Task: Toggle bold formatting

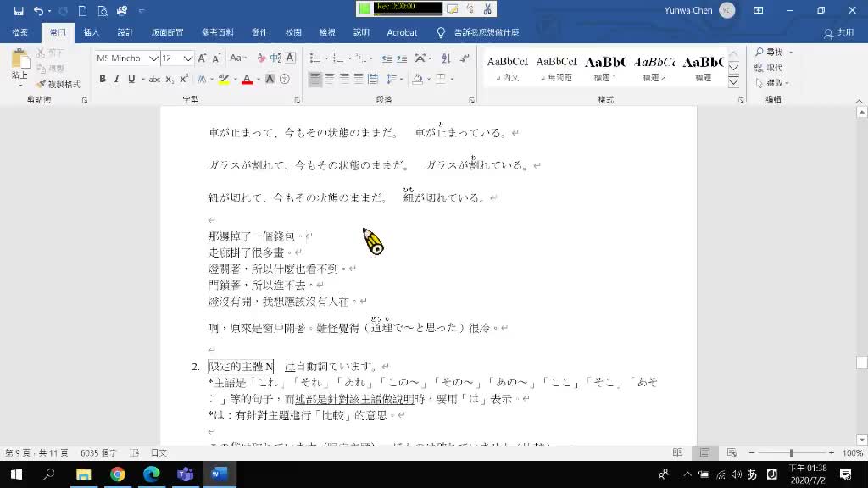Action: click(x=103, y=79)
